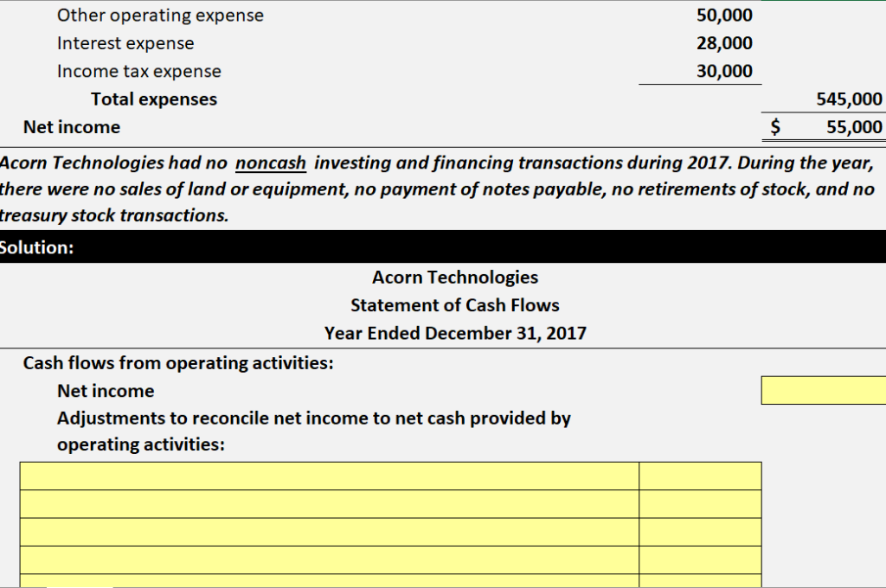Select the second yellow adjustment row
The width and height of the screenshot is (886, 588).
(329, 502)
